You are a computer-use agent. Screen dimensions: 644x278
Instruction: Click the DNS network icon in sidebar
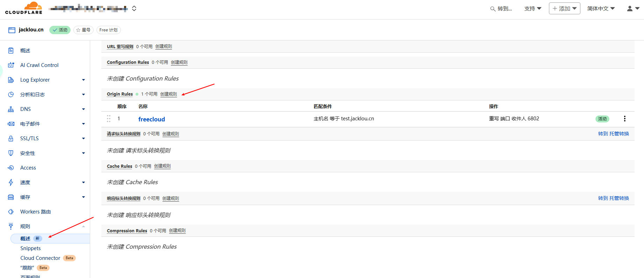click(11, 109)
